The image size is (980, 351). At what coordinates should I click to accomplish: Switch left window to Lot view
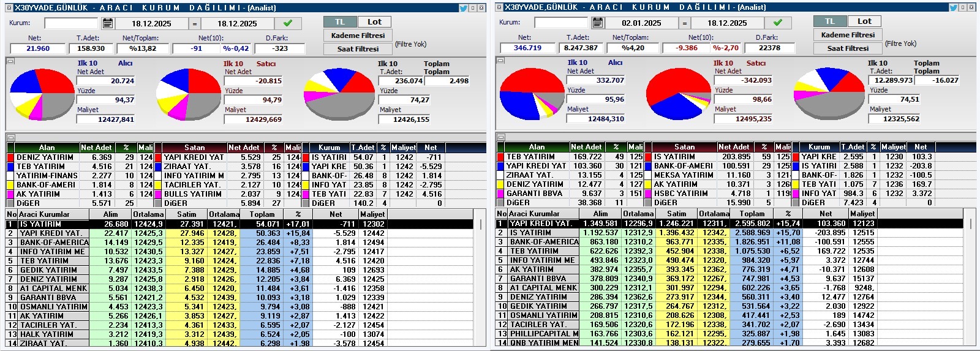coord(374,22)
